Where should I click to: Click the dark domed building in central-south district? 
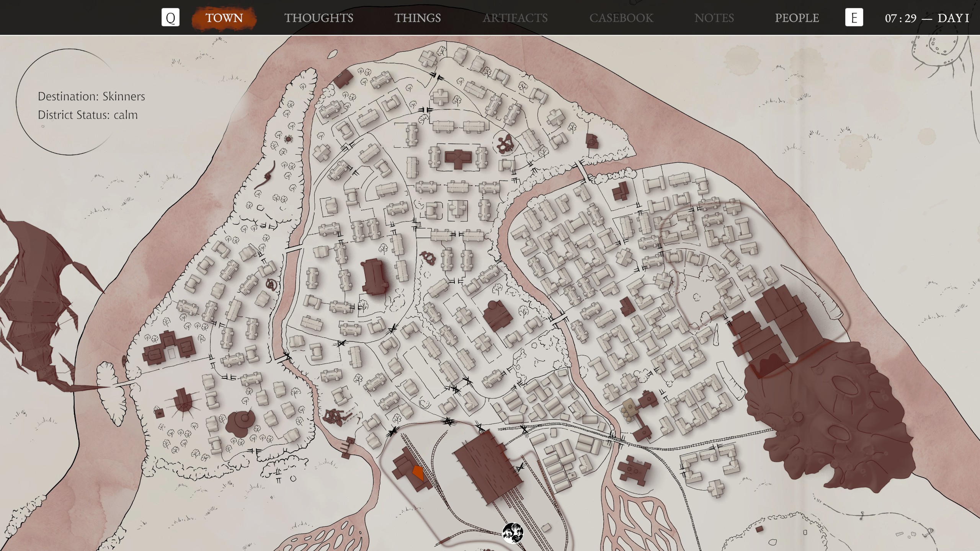tap(497, 316)
